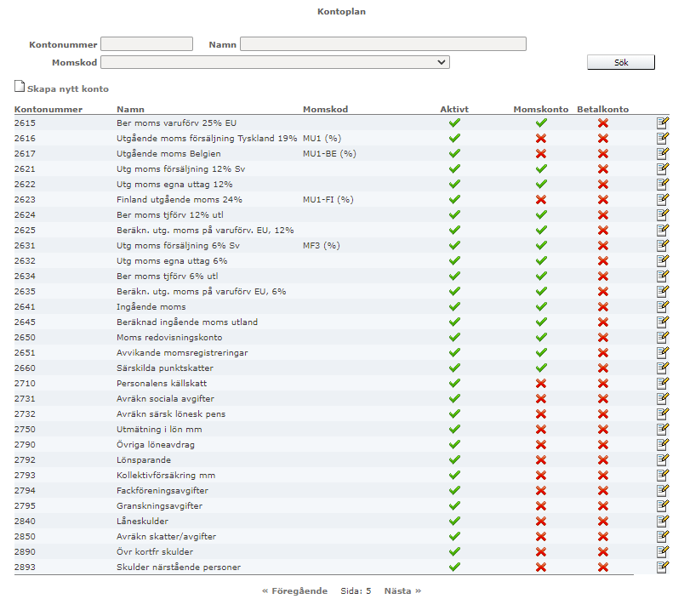Focus the Kontonummer search field

146,44
